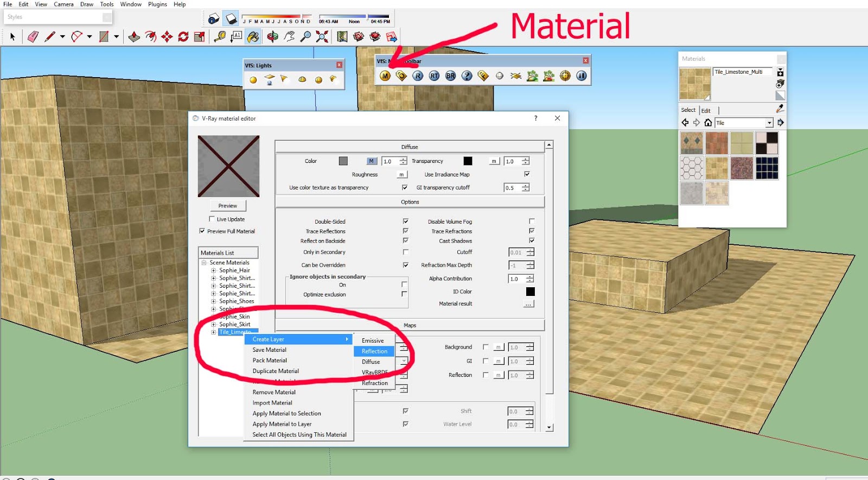Choose the Line pencil tool

coord(50,37)
